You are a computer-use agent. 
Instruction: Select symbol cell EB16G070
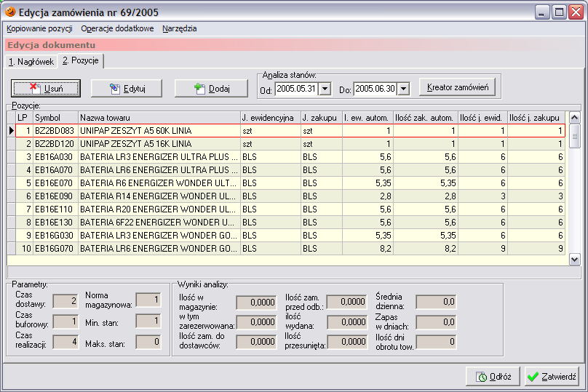(x=55, y=249)
